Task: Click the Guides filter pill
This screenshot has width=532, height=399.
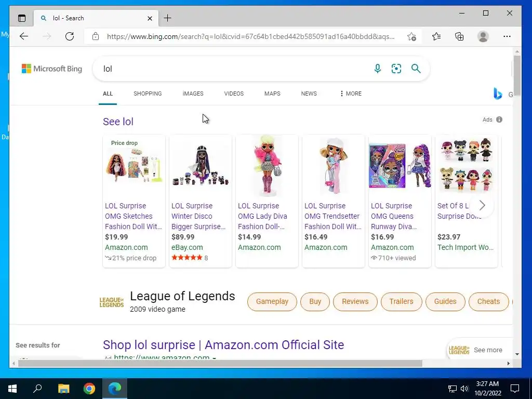Action: [x=445, y=302]
